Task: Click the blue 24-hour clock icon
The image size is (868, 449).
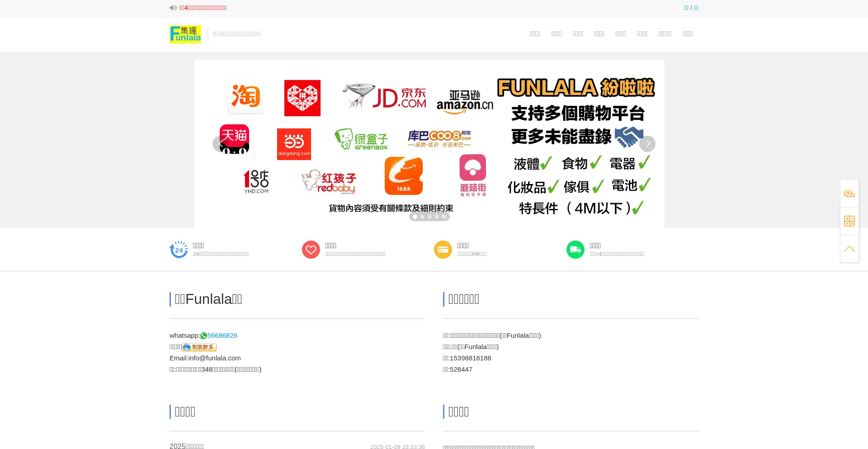Action: click(x=179, y=250)
